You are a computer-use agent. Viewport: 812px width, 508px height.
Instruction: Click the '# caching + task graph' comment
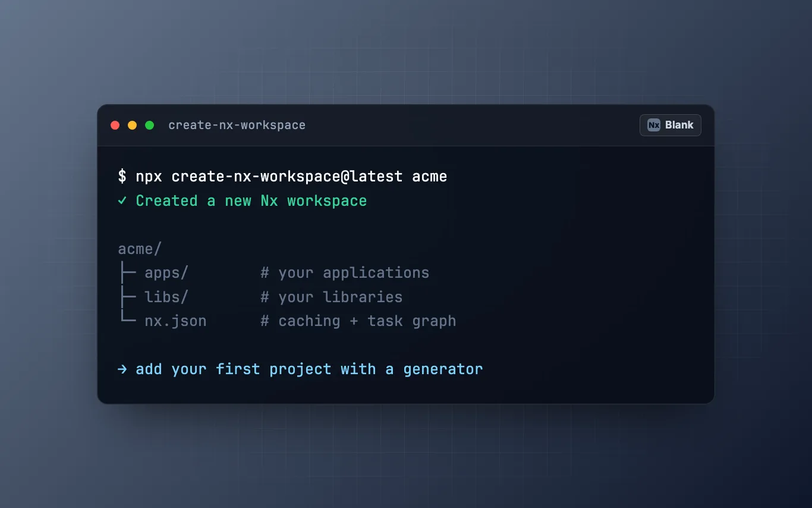(358, 321)
